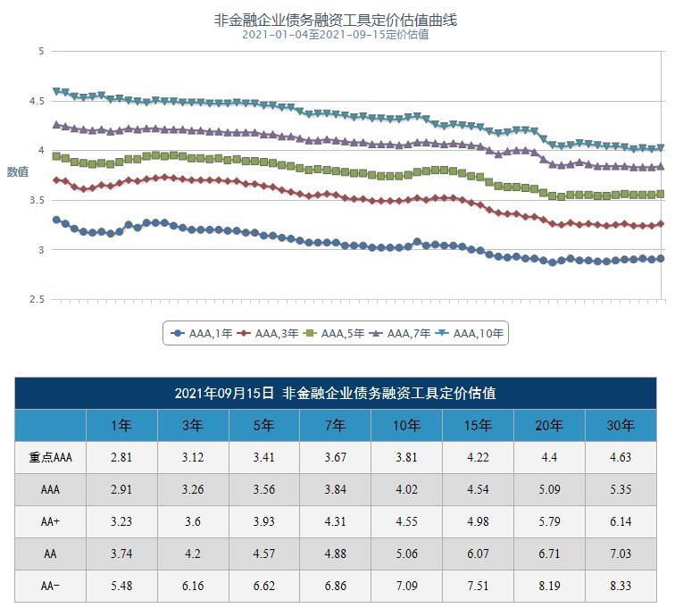Click the last data point of the AAA,5年 line
This screenshot has height=616, width=675.
tap(661, 194)
